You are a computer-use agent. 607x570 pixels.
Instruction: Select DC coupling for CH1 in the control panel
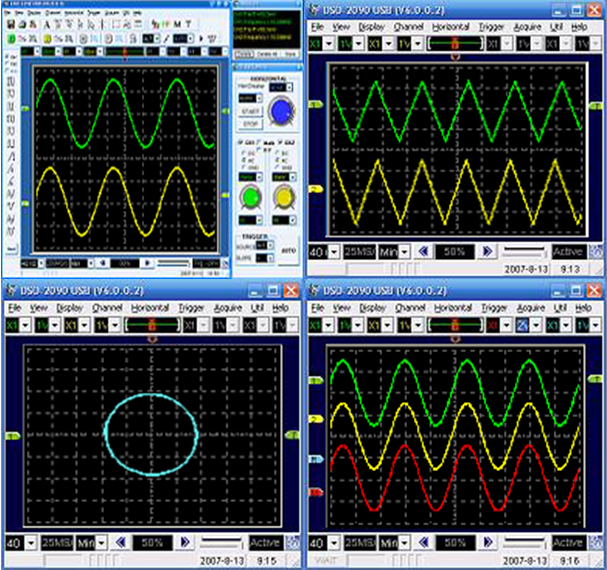pos(243,153)
